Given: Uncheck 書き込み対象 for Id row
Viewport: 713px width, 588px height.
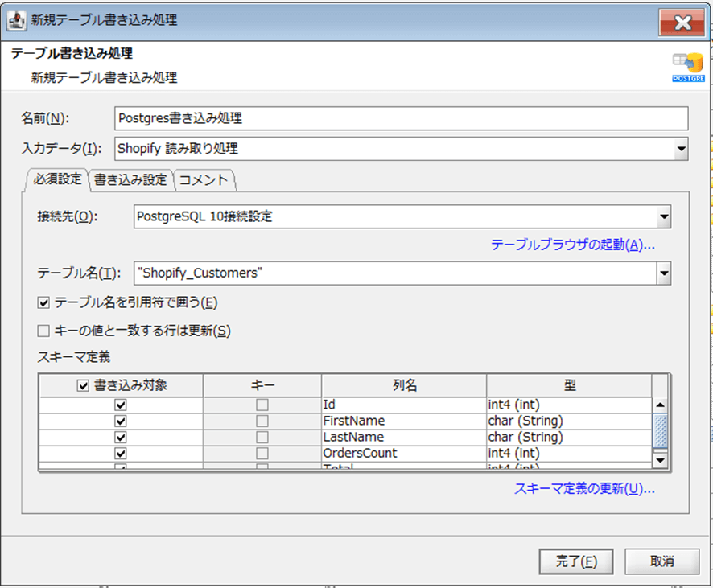Looking at the screenshot, I should 121,405.
